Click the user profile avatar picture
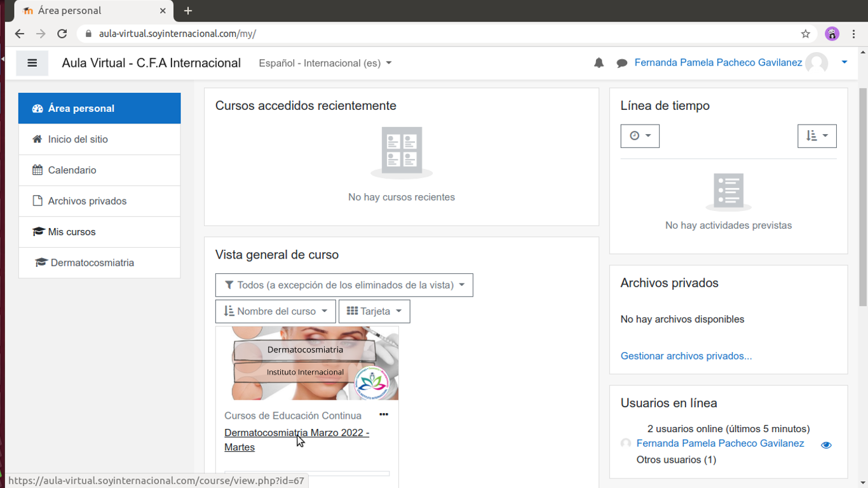Screen dimensions: 868x488 [x=817, y=63]
